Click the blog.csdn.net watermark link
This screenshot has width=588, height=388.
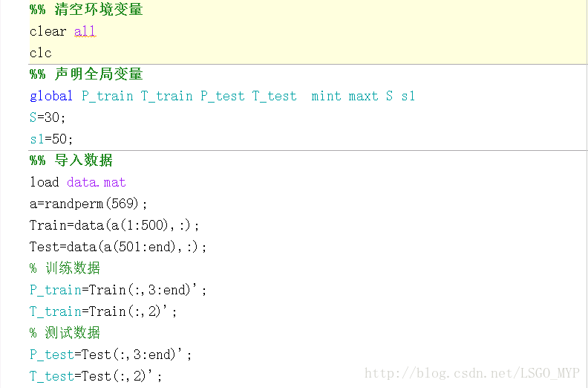472,373
